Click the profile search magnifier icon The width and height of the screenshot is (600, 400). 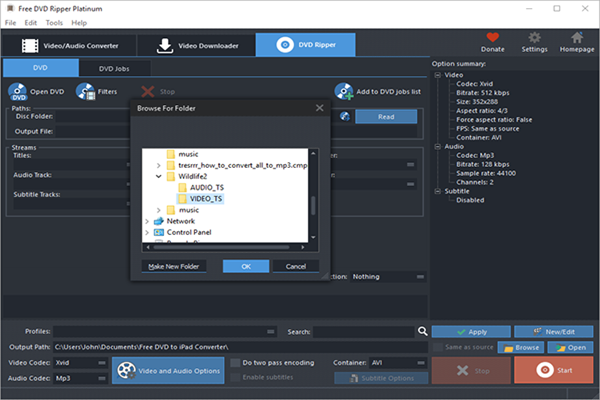tap(422, 331)
